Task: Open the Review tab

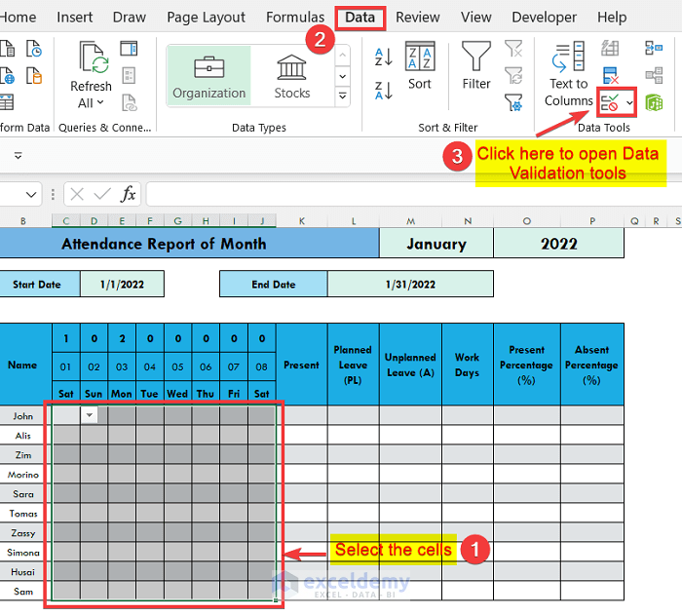Action: [418, 18]
